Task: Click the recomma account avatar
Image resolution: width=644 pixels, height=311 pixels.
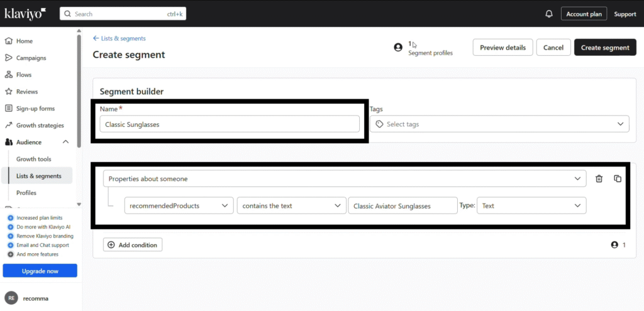Action: [x=11, y=298]
